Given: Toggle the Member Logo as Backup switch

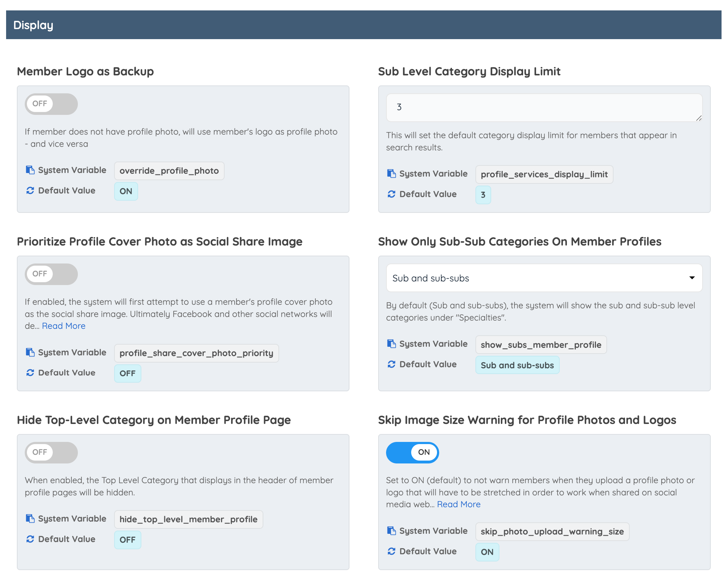Looking at the screenshot, I should pos(51,104).
